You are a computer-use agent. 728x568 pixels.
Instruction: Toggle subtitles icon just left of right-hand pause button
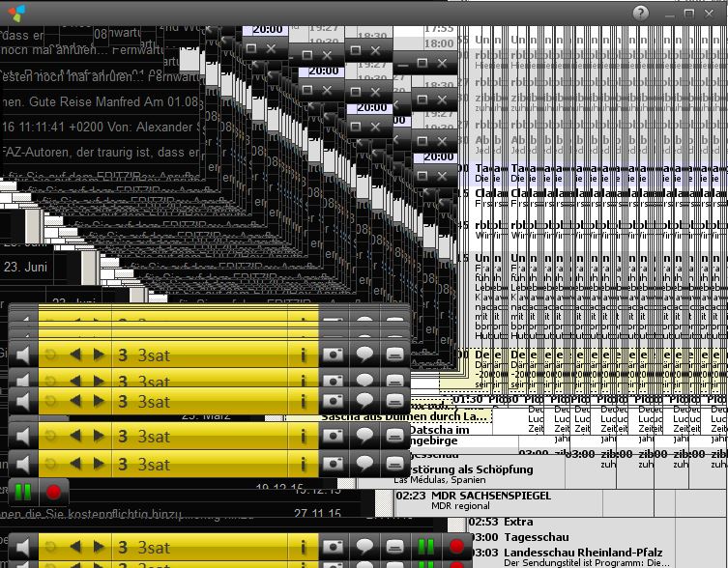[394, 547]
